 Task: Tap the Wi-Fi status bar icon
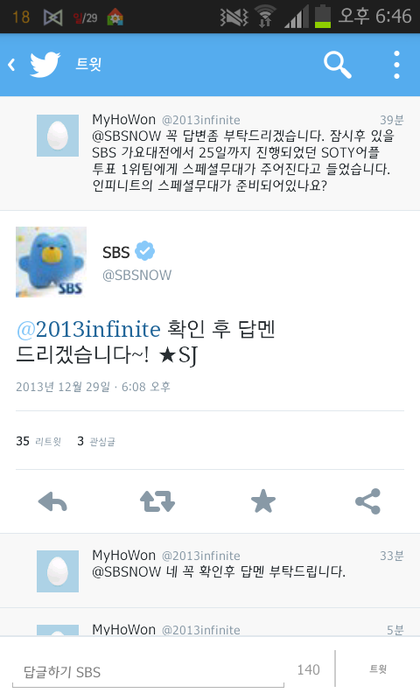265,17
